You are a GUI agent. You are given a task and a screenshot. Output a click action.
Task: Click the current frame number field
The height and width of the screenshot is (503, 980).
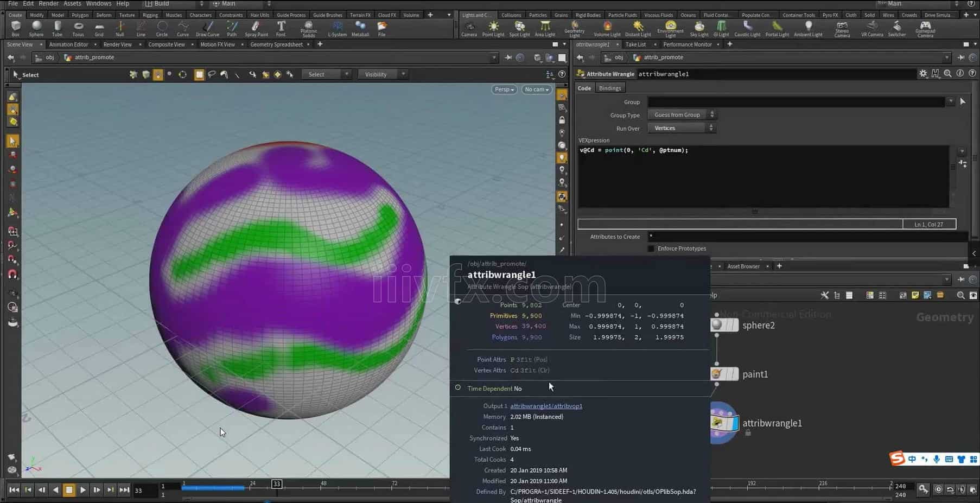pos(144,491)
